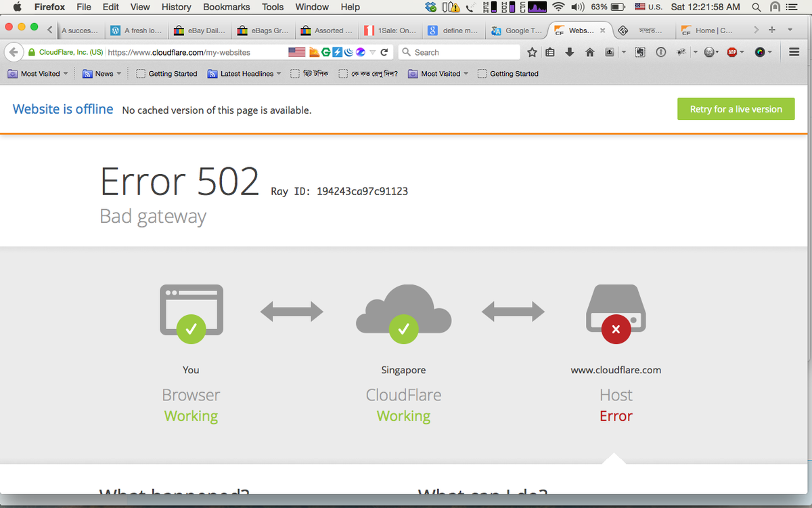Click the Adblock Plus ABP icon
812x508 pixels.
pos(731,52)
